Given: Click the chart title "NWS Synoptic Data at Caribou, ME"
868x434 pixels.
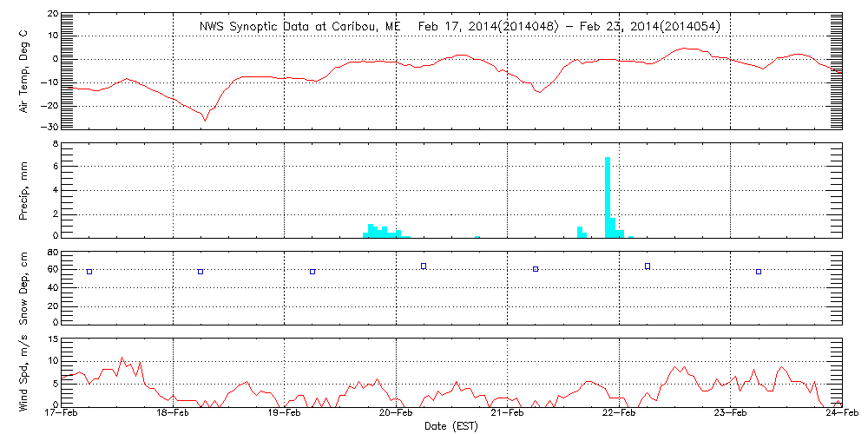Looking at the screenshot, I should point(299,26).
